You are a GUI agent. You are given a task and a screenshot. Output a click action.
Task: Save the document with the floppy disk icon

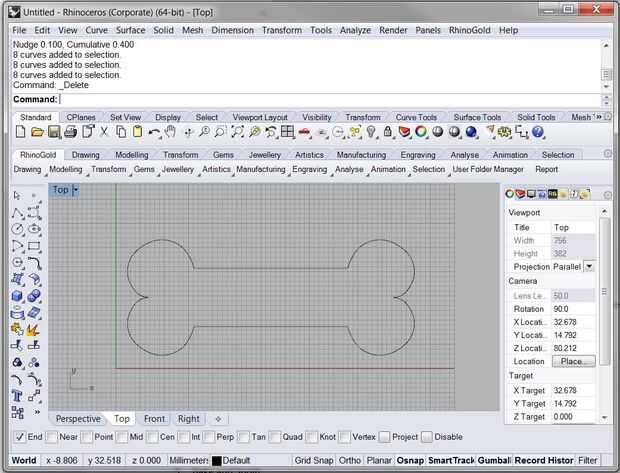(x=54, y=132)
